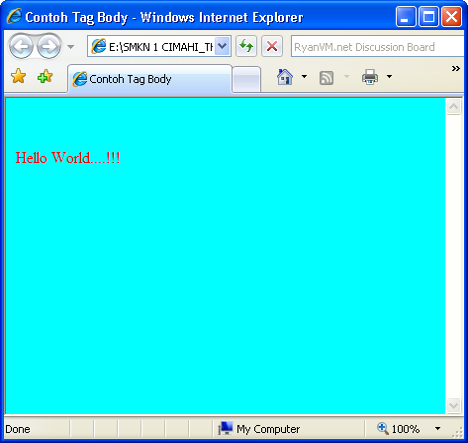468x443 pixels.
Task: Open a new blank tab
Action: click(246, 79)
